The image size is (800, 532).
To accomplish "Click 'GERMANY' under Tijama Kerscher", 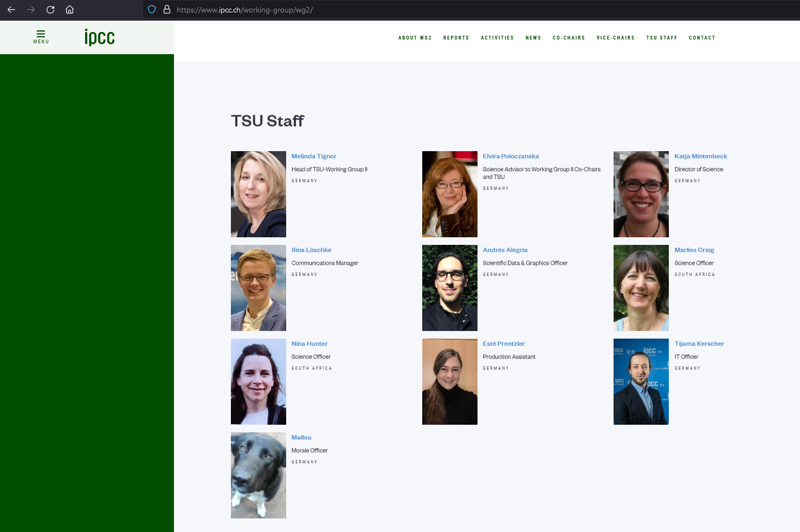I will [687, 368].
